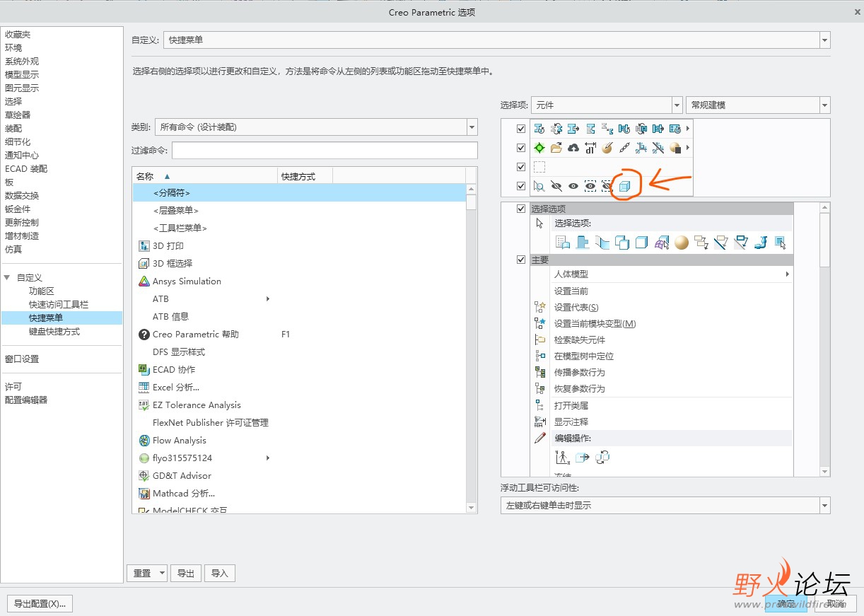Click the green target center icon
This screenshot has height=616, width=864.
539,148
